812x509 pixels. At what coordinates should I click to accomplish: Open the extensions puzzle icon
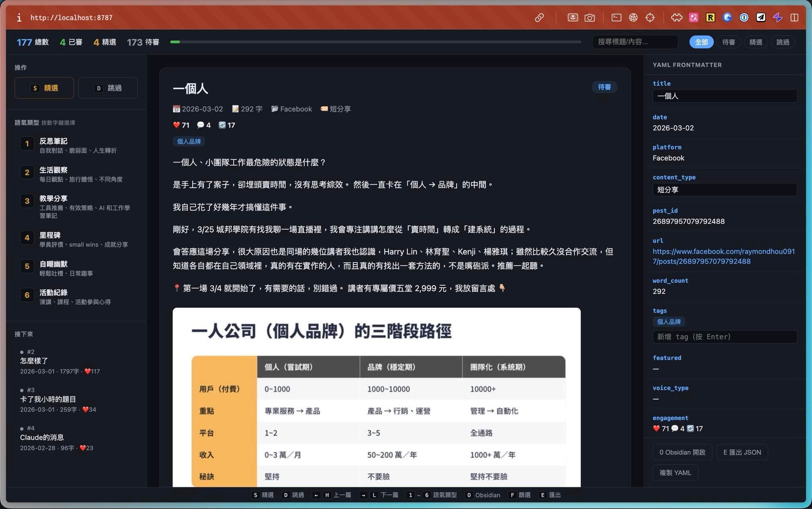(676, 17)
